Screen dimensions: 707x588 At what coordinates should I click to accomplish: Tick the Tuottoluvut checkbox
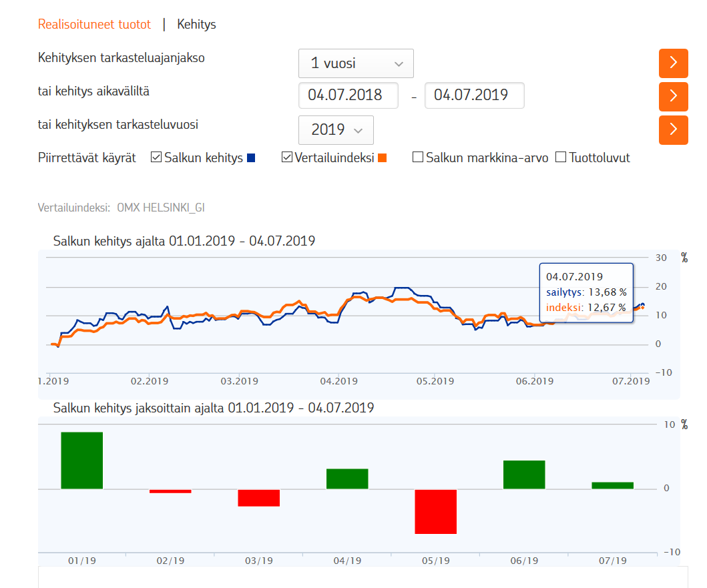[561, 158]
